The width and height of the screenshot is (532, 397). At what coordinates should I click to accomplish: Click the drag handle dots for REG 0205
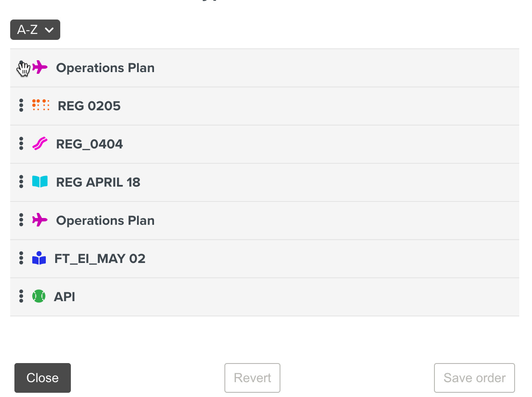(x=21, y=106)
